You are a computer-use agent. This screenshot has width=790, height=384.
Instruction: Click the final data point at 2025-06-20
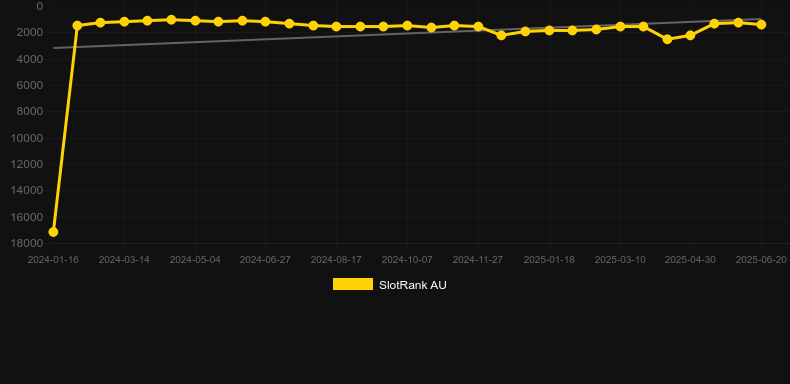coord(761,25)
